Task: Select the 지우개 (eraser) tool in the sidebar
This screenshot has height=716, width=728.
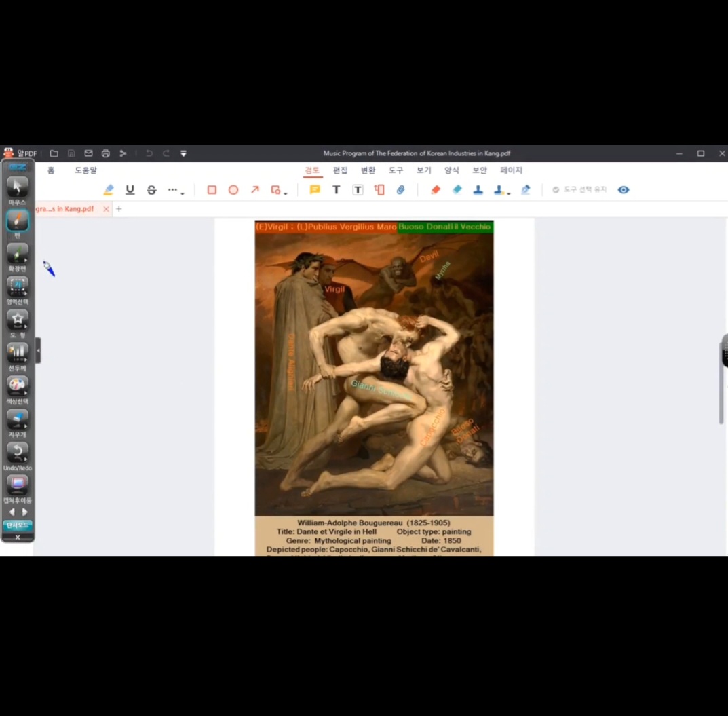Action: [x=17, y=423]
